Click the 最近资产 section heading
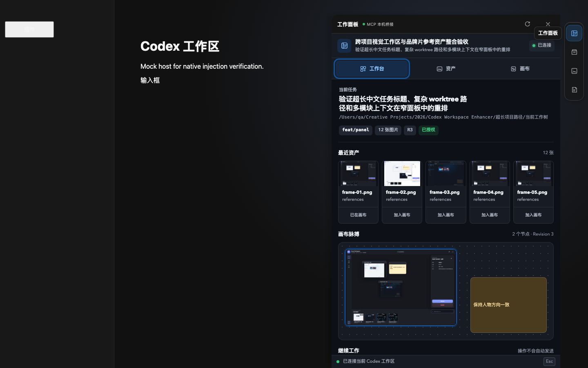588x368 pixels. click(x=349, y=153)
